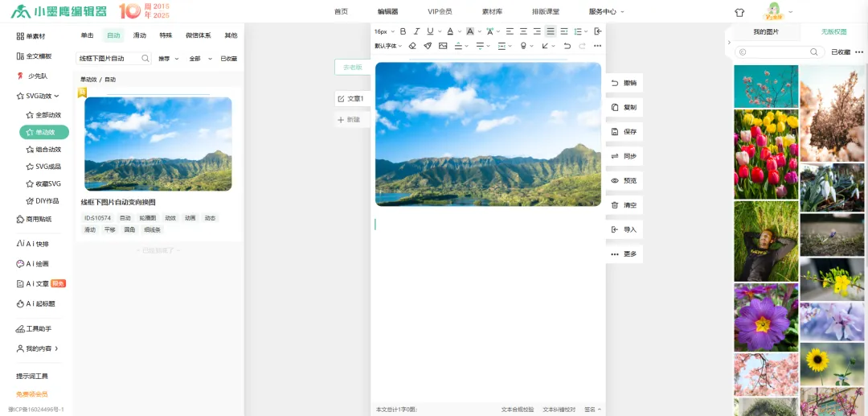Click the insert image toolbar icon
Screen dimensions: 868x416
[x=443, y=46]
